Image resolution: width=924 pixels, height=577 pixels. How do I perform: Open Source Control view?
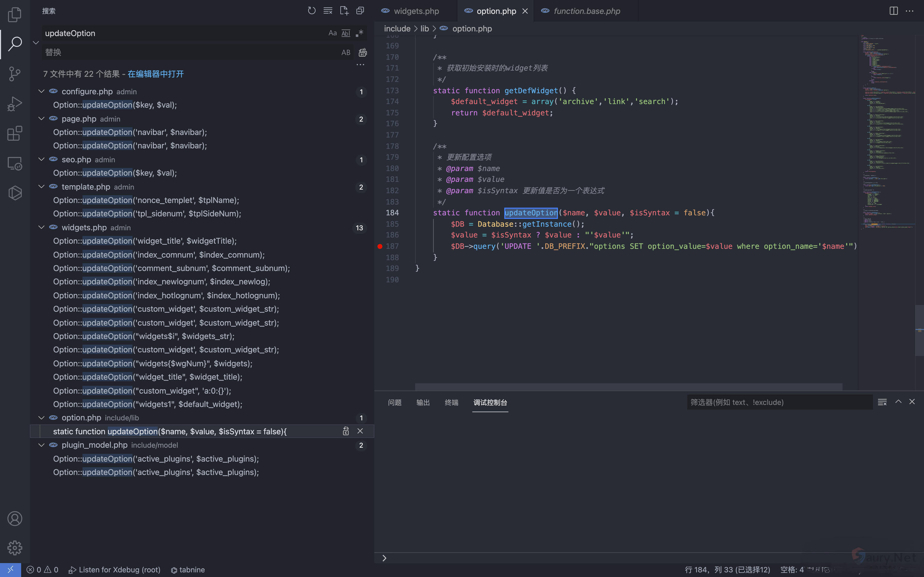pyautogui.click(x=14, y=74)
